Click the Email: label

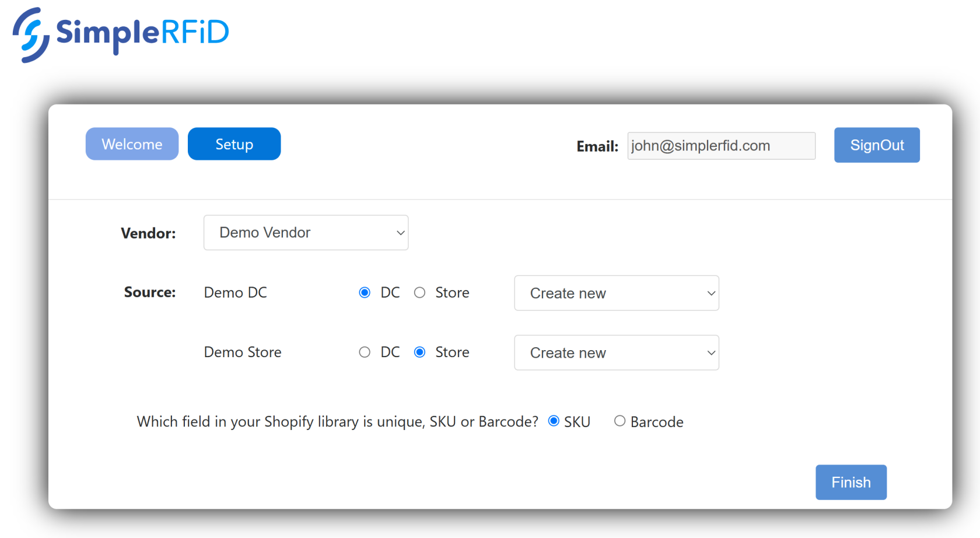[x=597, y=146]
